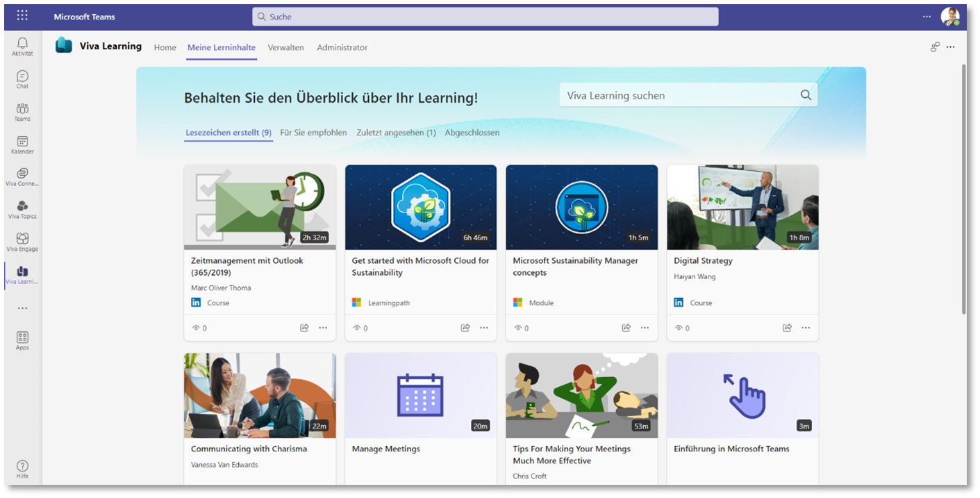The width and height of the screenshot is (980, 498).
Task: Click author name Vanessa Van Edwards
Action: (x=224, y=465)
